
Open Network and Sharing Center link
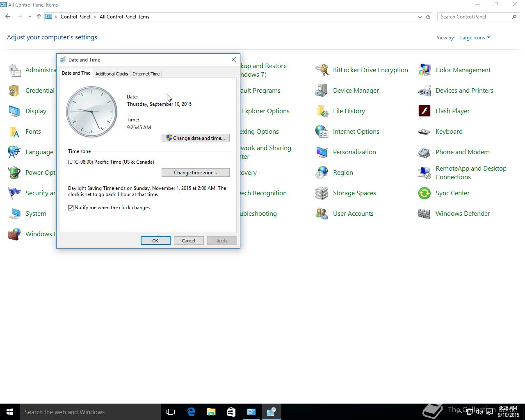(x=265, y=152)
